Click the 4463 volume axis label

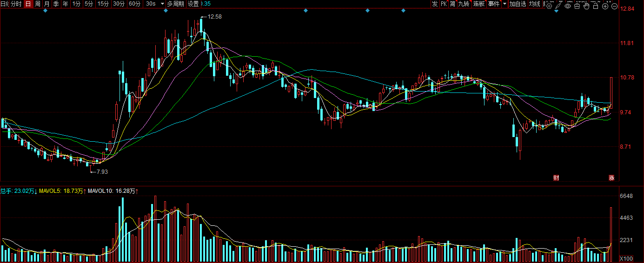(x=627, y=217)
